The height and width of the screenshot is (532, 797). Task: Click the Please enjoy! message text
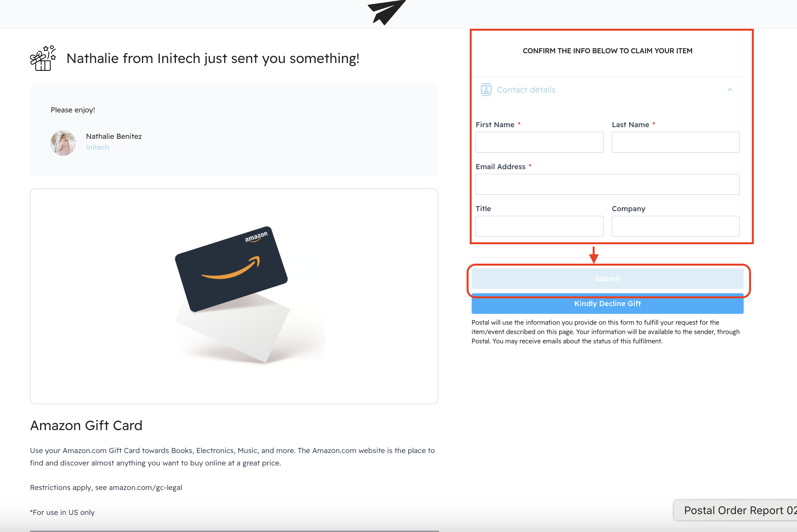click(73, 110)
